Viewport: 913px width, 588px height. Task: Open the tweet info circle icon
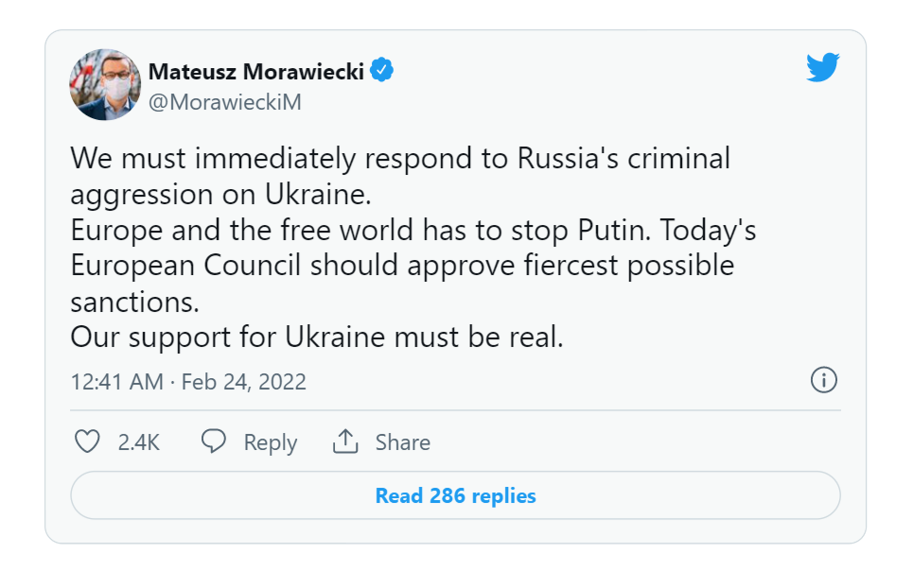823,380
